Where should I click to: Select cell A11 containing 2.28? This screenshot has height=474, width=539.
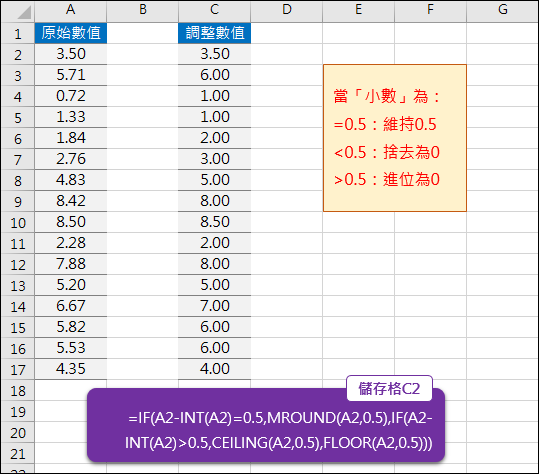(70, 243)
